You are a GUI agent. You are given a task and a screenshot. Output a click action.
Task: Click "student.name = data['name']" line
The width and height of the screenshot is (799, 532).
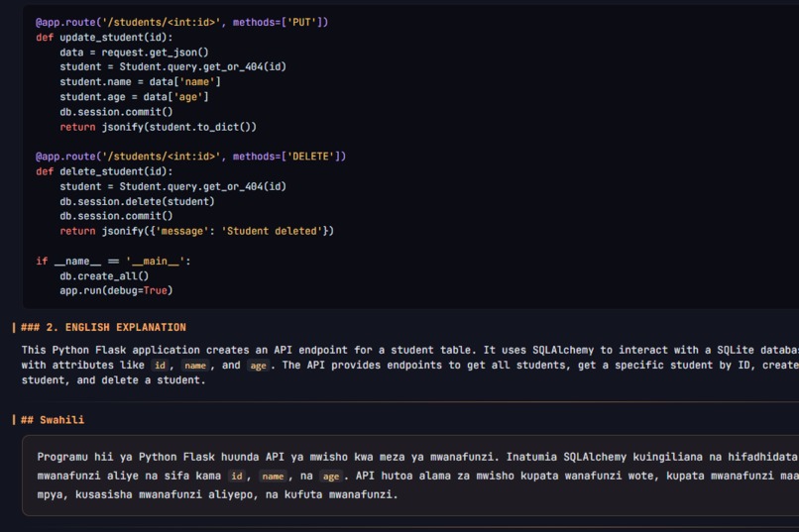click(x=140, y=82)
